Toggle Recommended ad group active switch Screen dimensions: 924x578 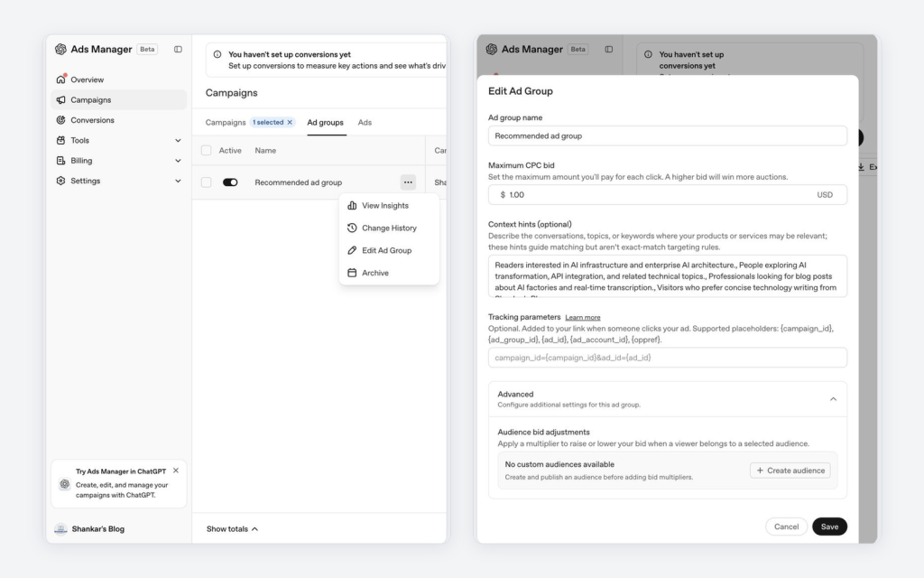click(230, 182)
